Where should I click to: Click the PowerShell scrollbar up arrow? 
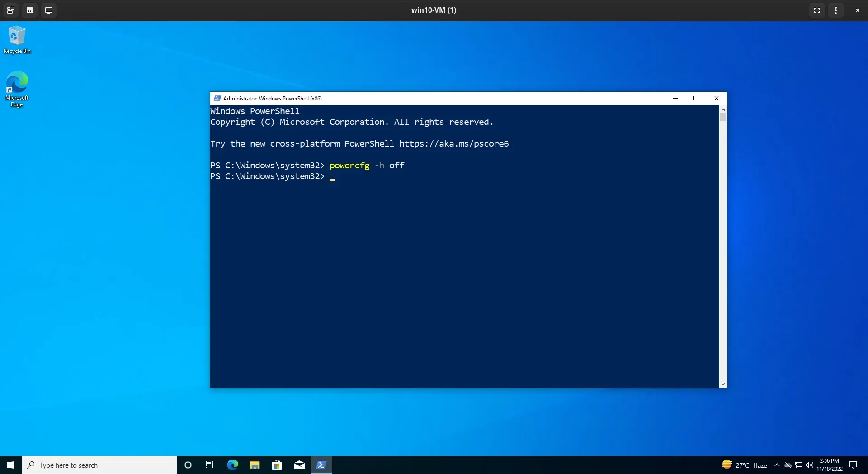click(x=723, y=109)
